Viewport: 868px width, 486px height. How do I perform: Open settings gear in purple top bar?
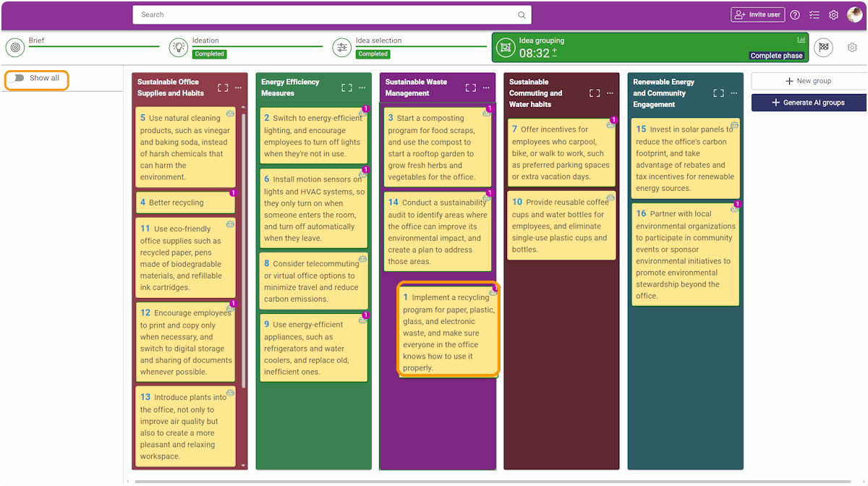point(833,14)
